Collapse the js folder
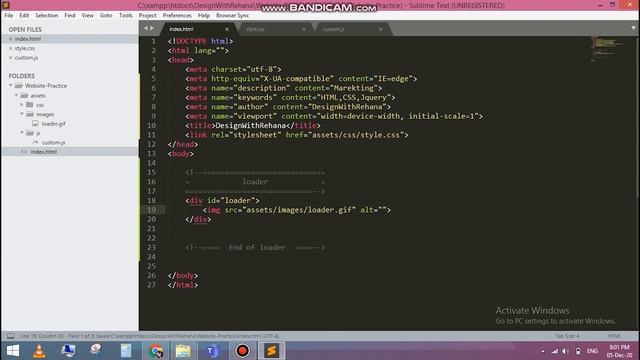 22,133
